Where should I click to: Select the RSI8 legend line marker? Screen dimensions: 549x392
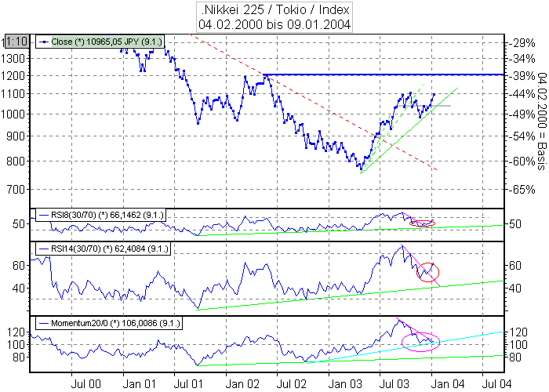tap(44, 215)
